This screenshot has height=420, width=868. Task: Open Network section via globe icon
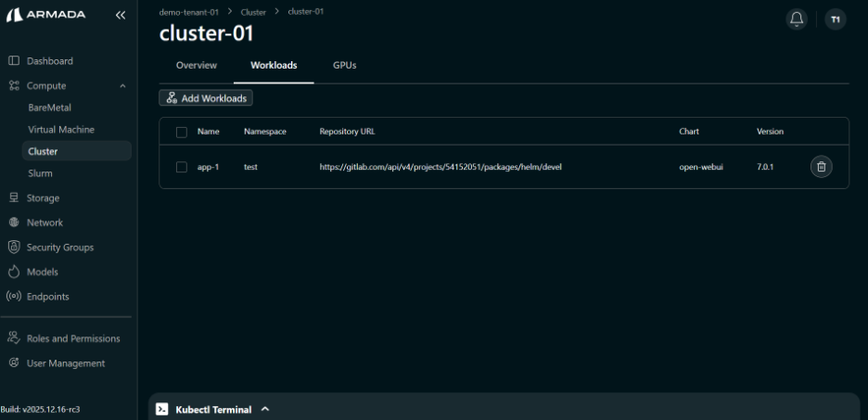pyautogui.click(x=14, y=223)
